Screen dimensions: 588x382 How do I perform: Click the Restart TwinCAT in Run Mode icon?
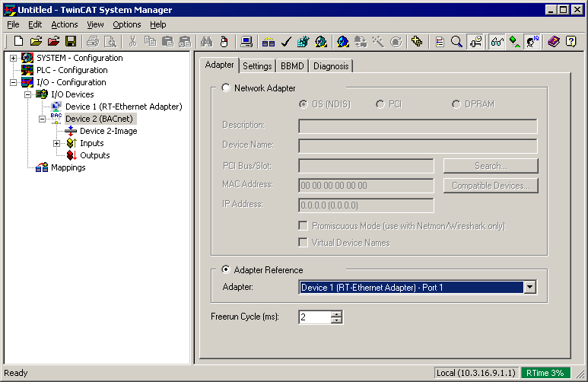click(x=321, y=41)
